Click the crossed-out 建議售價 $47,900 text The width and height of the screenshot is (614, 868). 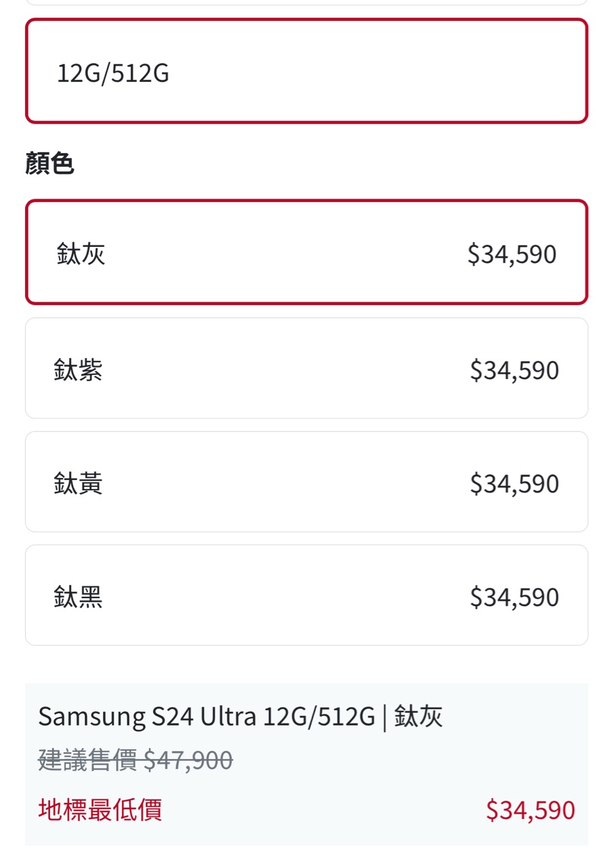point(136,760)
